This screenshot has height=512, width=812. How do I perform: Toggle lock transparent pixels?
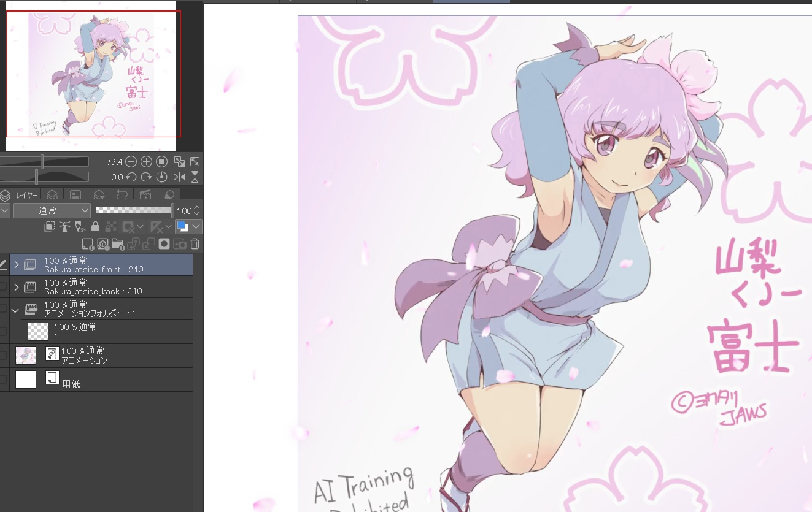[x=110, y=227]
